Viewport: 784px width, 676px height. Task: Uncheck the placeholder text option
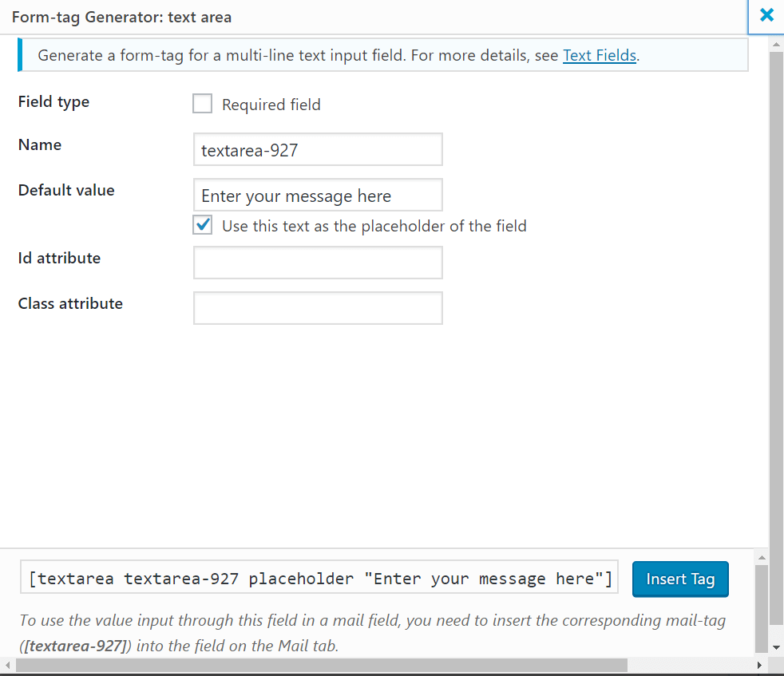coord(202,225)
